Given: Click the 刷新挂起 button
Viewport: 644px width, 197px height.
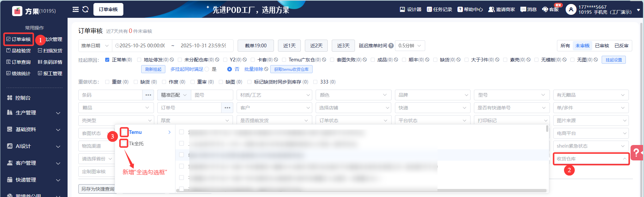Looking at the screenshot, I should [153, 69].
